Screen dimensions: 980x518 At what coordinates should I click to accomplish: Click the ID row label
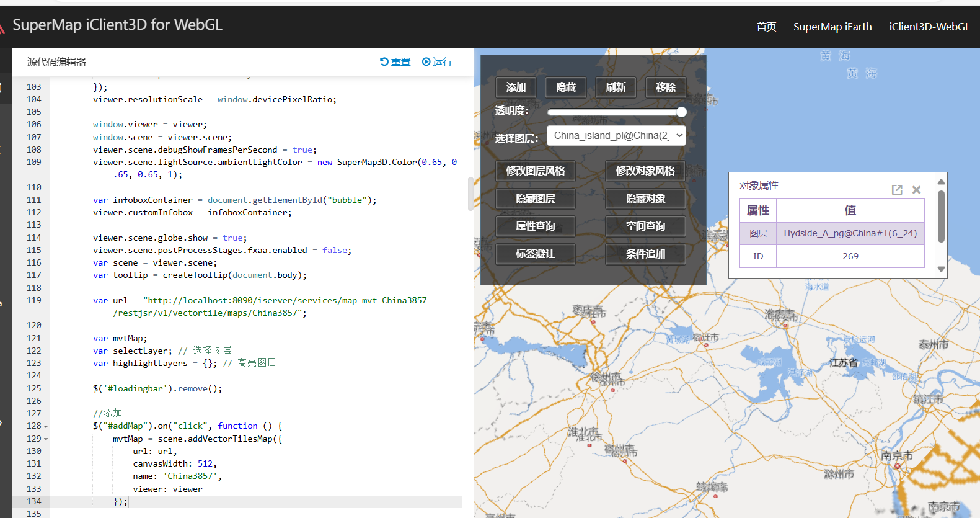pyautogui.click(x=758, y=256)
